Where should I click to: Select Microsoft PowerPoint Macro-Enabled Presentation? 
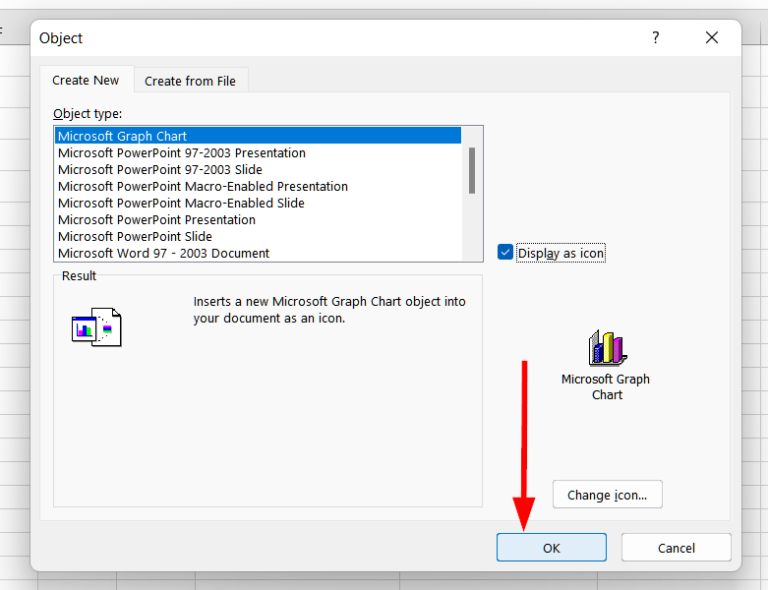pyautogui.click(x=258, y=186)
